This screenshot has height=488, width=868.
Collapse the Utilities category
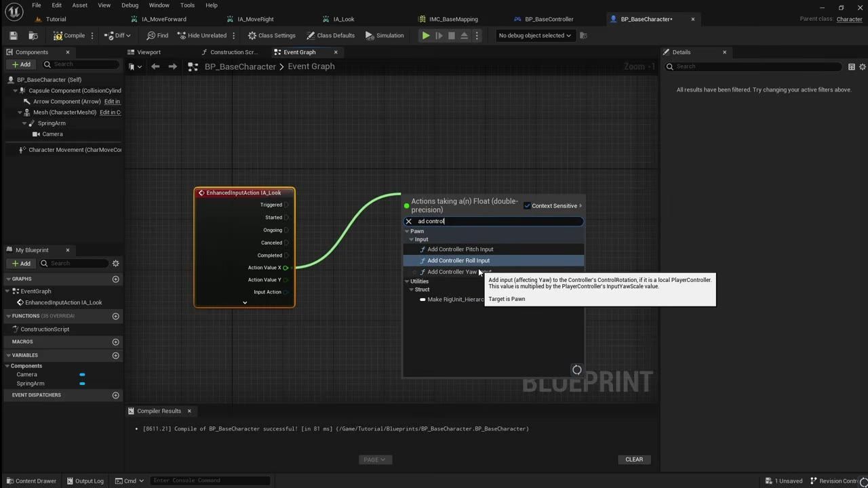407,281
